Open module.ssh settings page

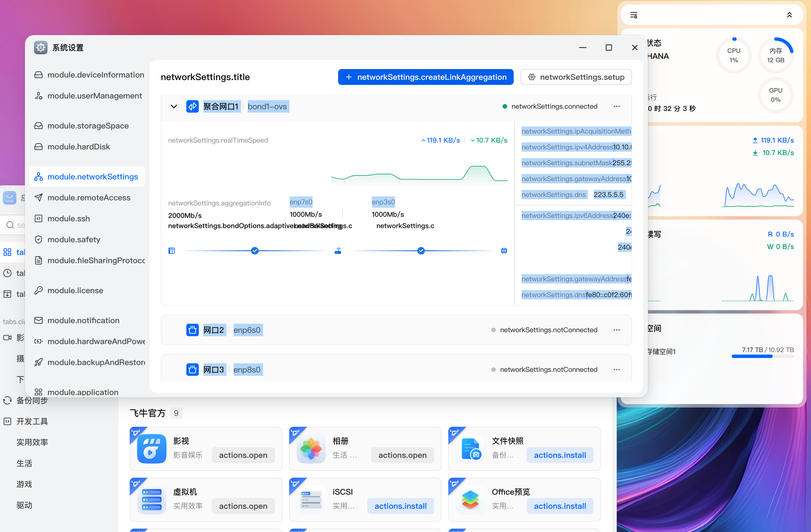69,218
